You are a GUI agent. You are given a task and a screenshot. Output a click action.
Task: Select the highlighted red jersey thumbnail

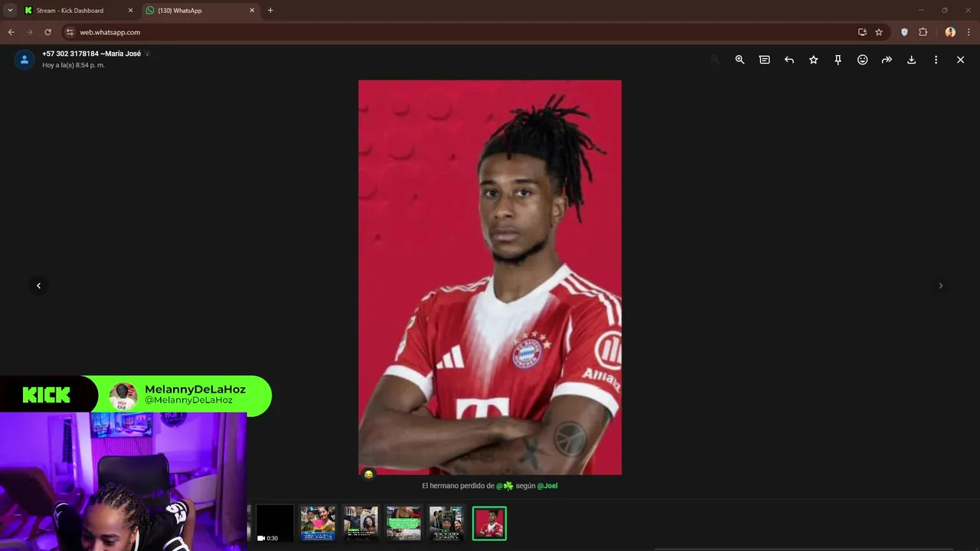pyautogui.click(x=489, y=523)
